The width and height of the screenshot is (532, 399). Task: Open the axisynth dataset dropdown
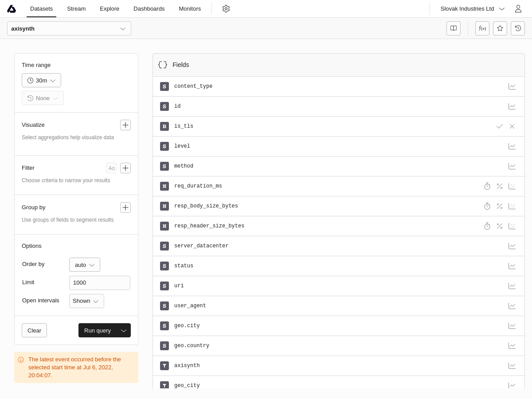pos(69,28)
